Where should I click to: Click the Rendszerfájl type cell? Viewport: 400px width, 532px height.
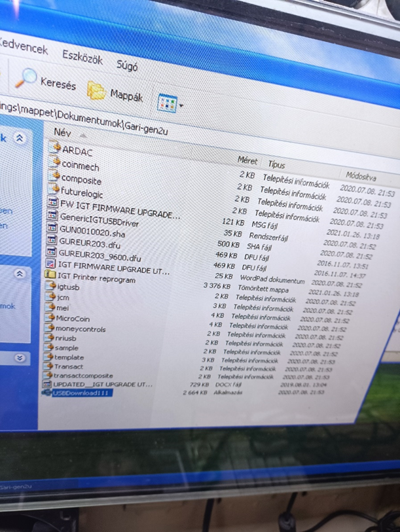pos(268,236)
